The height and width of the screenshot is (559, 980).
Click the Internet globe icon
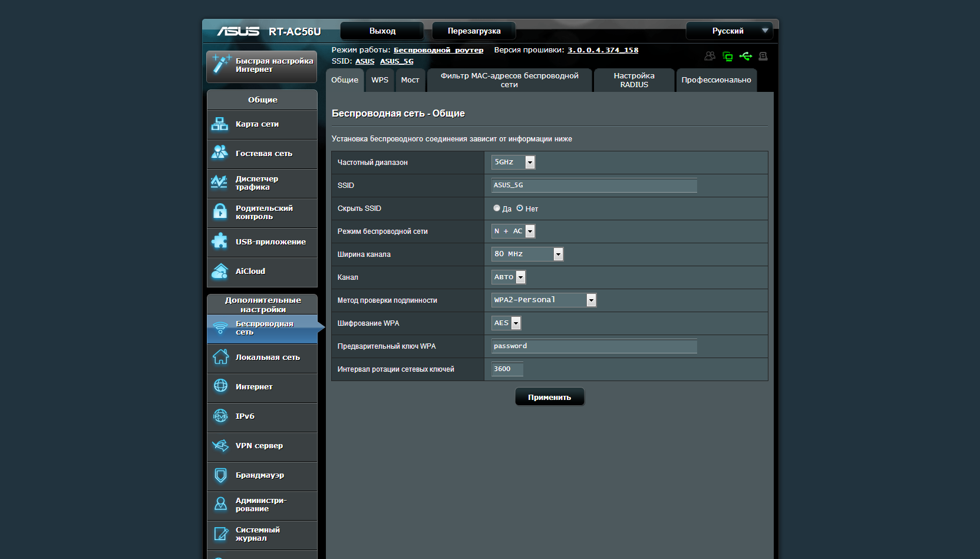(220, 386)
